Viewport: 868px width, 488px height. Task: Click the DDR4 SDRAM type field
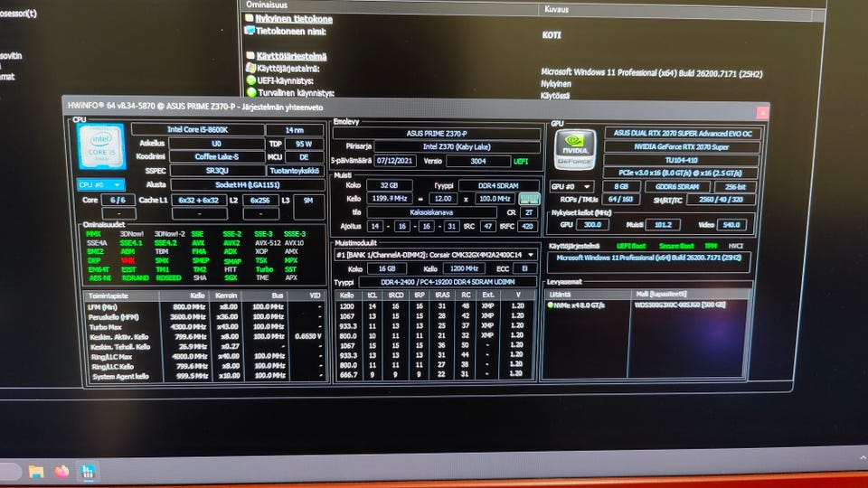point(498,186)
